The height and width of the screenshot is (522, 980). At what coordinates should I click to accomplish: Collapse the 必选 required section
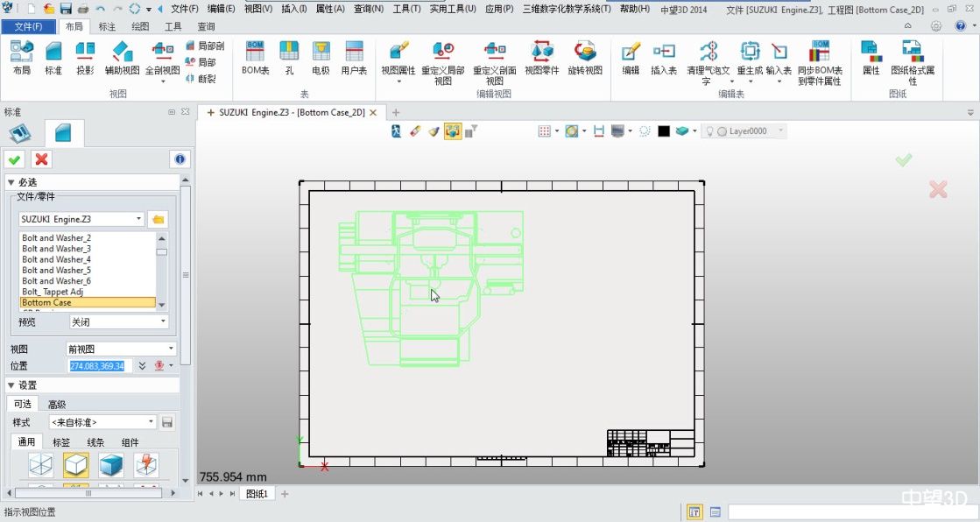(x=11, y=182)
